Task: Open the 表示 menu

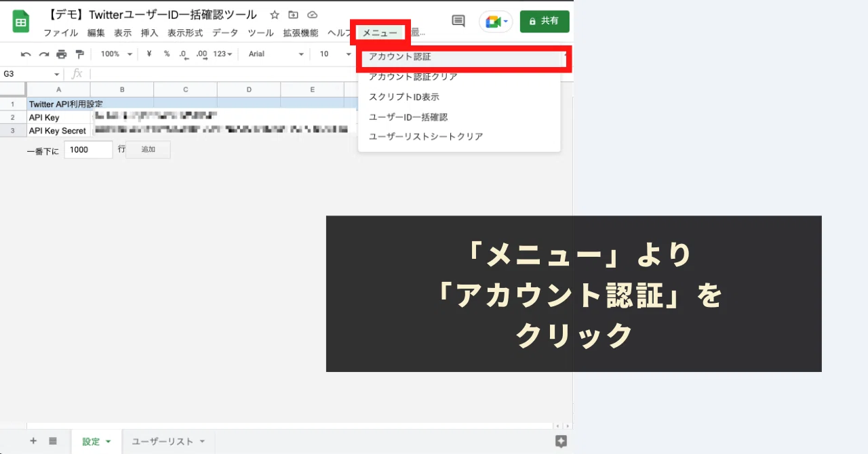Action: point(123,33)
